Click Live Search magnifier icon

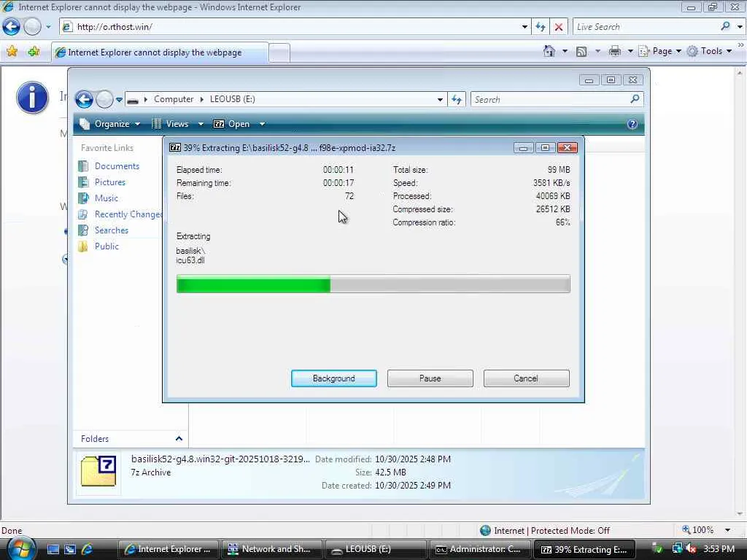click(725, 27)
